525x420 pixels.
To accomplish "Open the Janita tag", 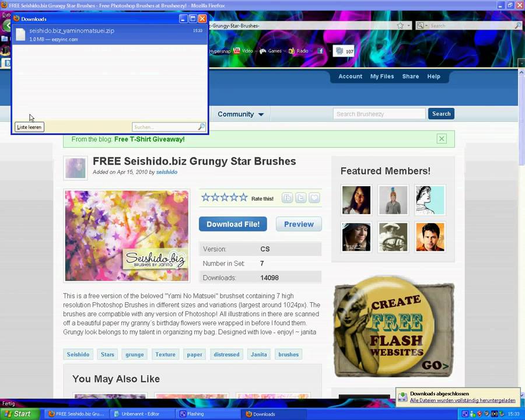I will (259, 354).
